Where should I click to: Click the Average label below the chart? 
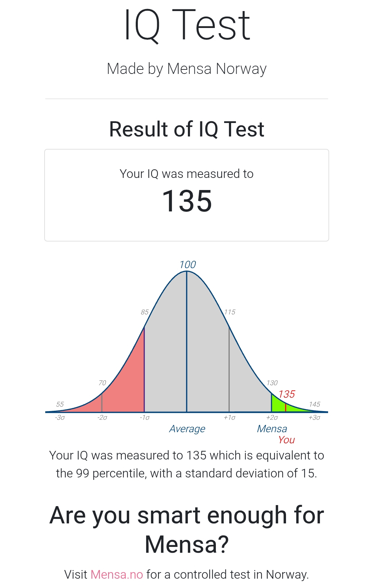pos(187,429)
